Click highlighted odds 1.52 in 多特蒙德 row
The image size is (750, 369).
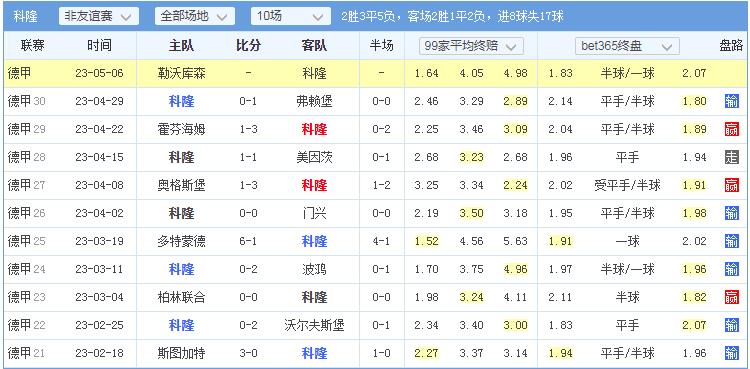(x=427, y=241)
